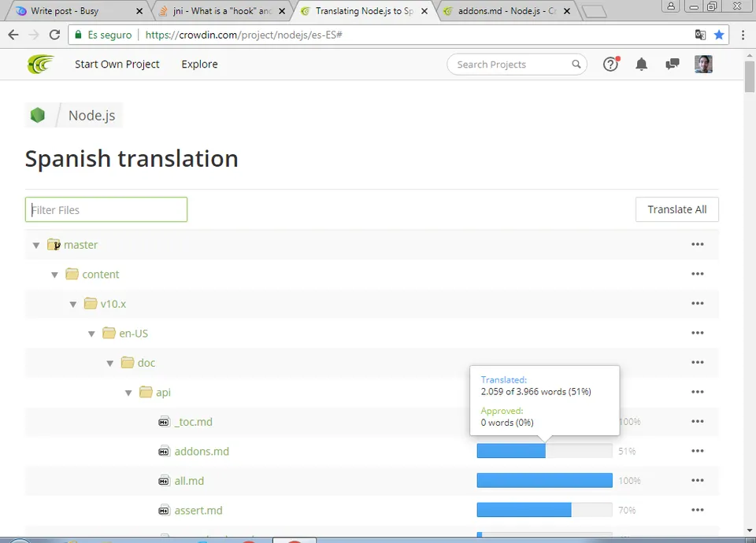Open a new browser tab

[594, 12]
